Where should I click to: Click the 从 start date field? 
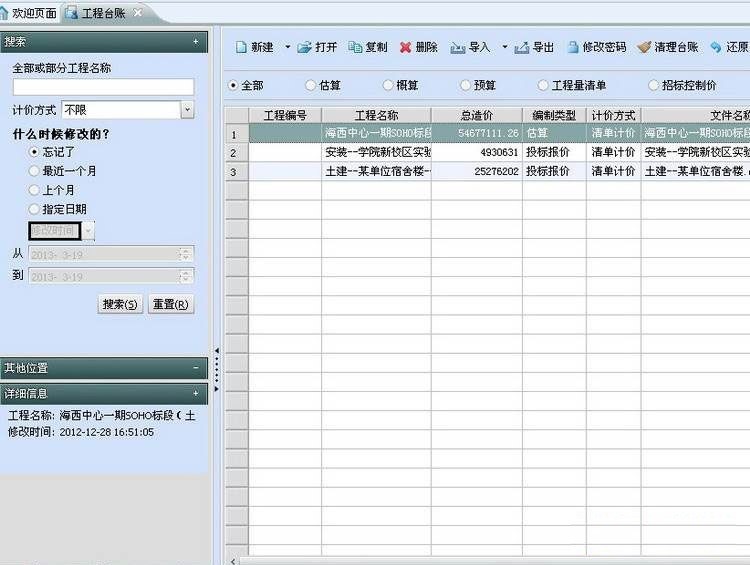[111, 254]
